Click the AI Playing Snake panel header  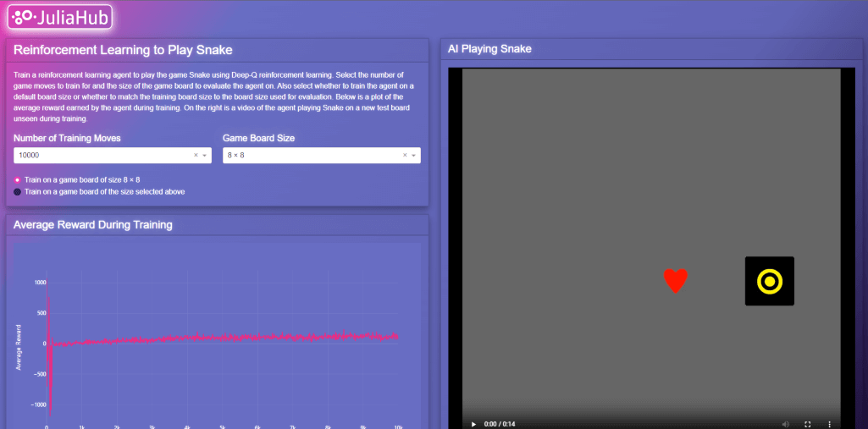(489, 49)
